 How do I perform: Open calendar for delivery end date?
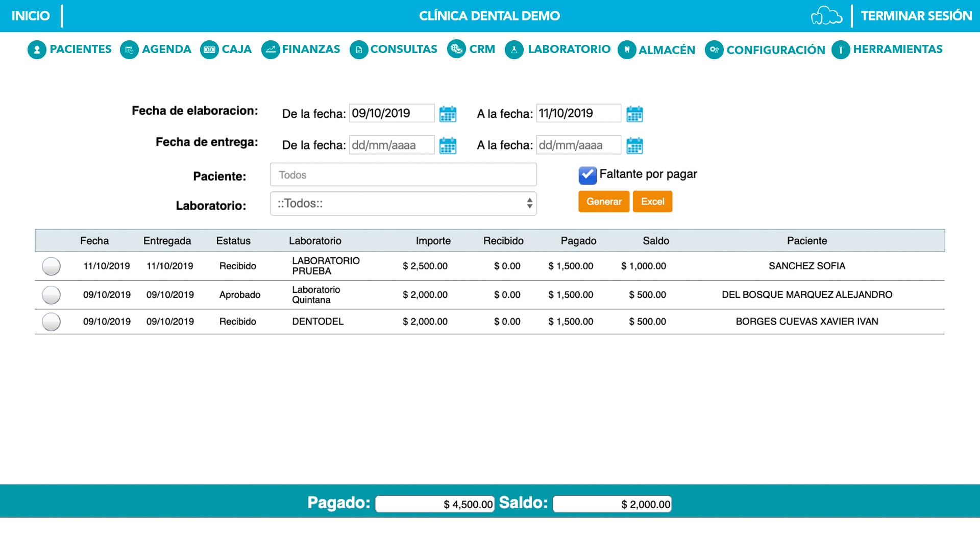click(634, 145)
